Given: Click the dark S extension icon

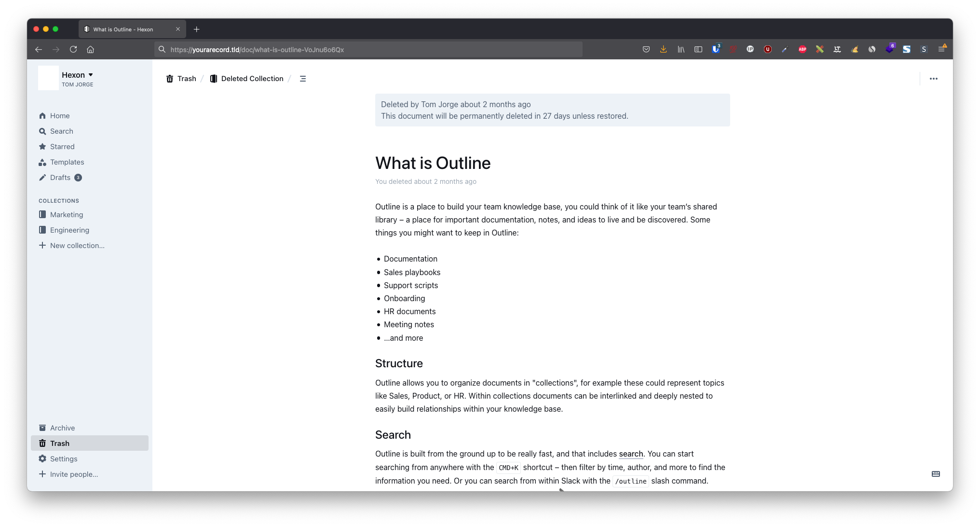Looking at the screenshot, I should coord(924,49).
